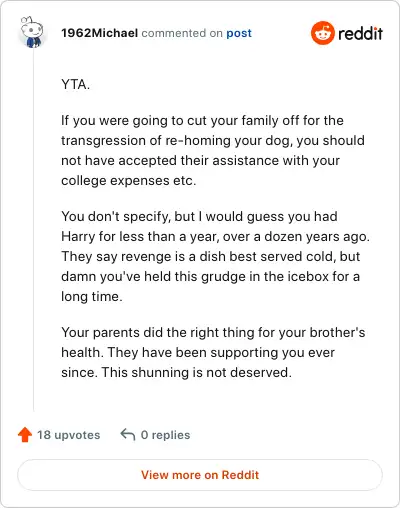Click the line mentioning "revenge is a dish"
This screenshot has width=400, height=508.
pyautogui.click(x=211, y=257)
